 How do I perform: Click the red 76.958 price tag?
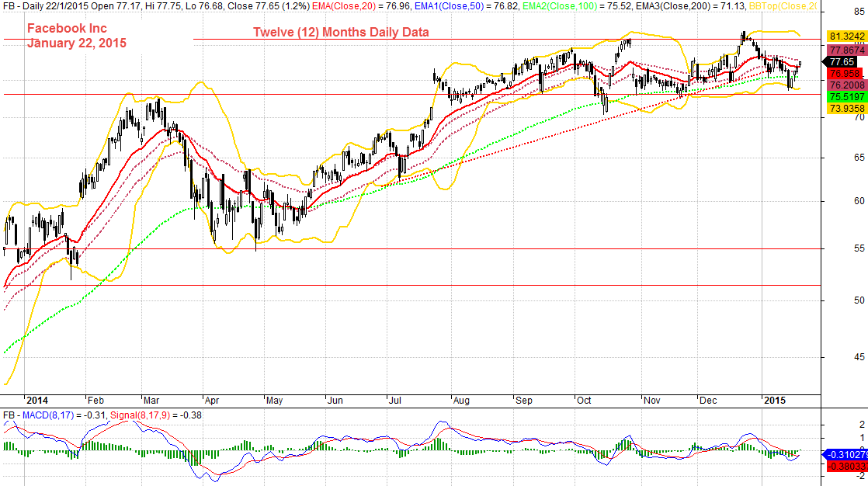click(845, 74)
